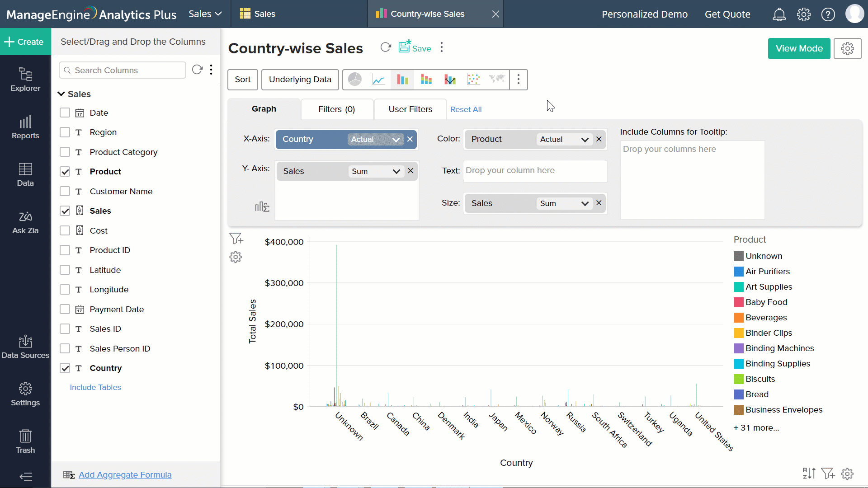Check the Region column checkbox
The width and height of the screenshot is (868, 488).
click(65, 132)
